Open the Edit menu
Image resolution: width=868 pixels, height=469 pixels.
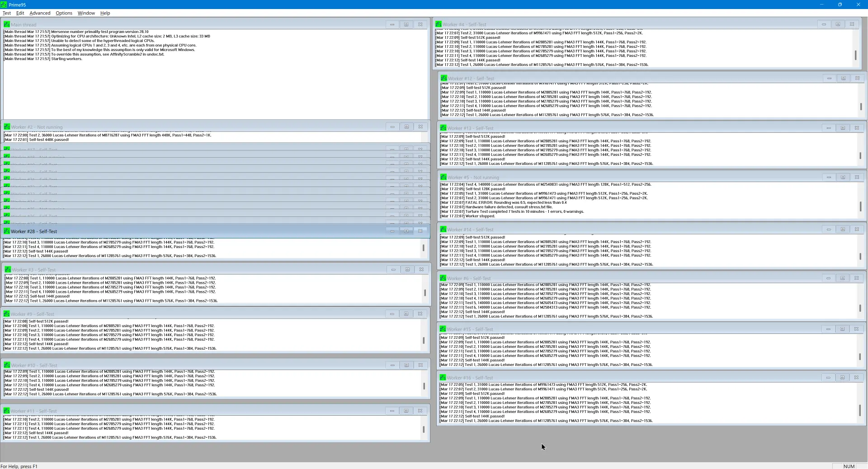click(20, 13)
